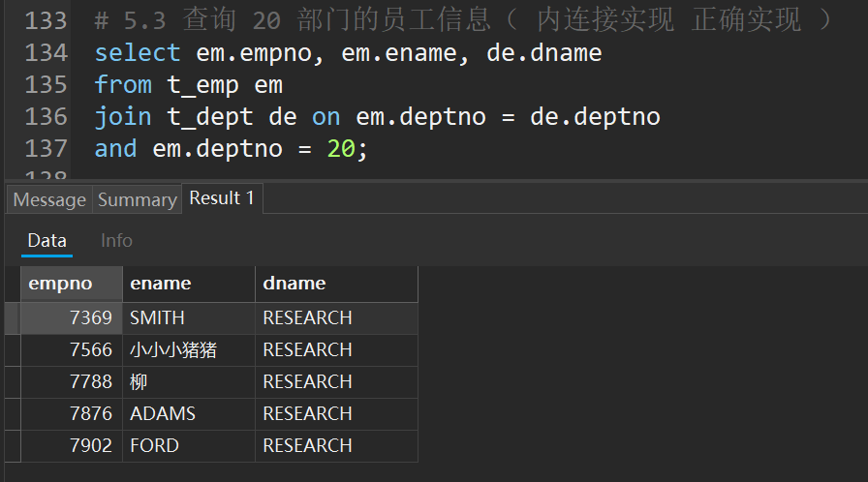Image resolution: width=868 pixels, height=482 pixels.
Task: Click the ADAMS name cell
Action: pyautogui.click(x=189, y=414)
